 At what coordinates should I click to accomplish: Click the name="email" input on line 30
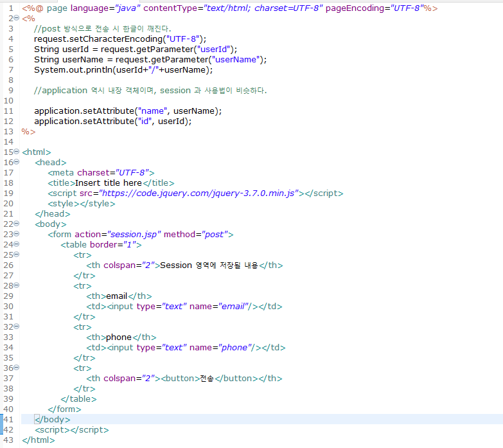click(182, 306)
